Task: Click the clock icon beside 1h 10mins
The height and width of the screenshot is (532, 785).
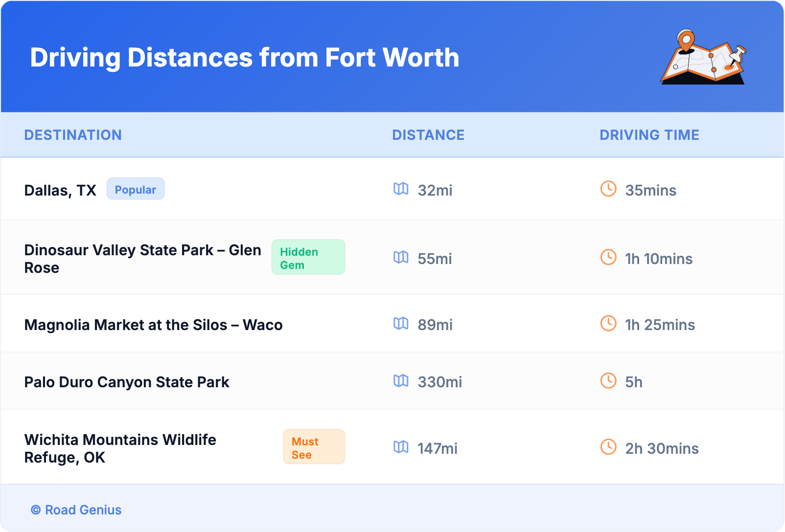Action: [x=608, y=257]
